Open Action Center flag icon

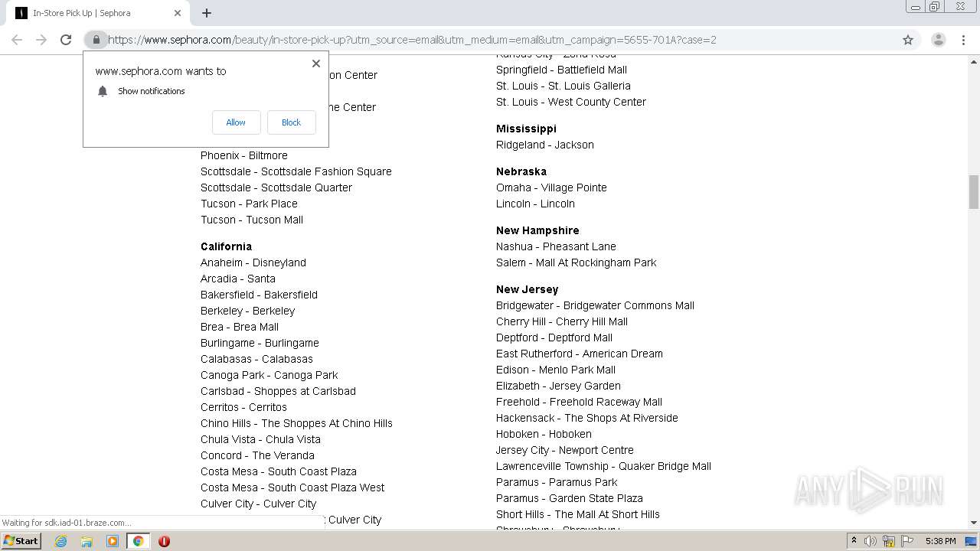905,541
